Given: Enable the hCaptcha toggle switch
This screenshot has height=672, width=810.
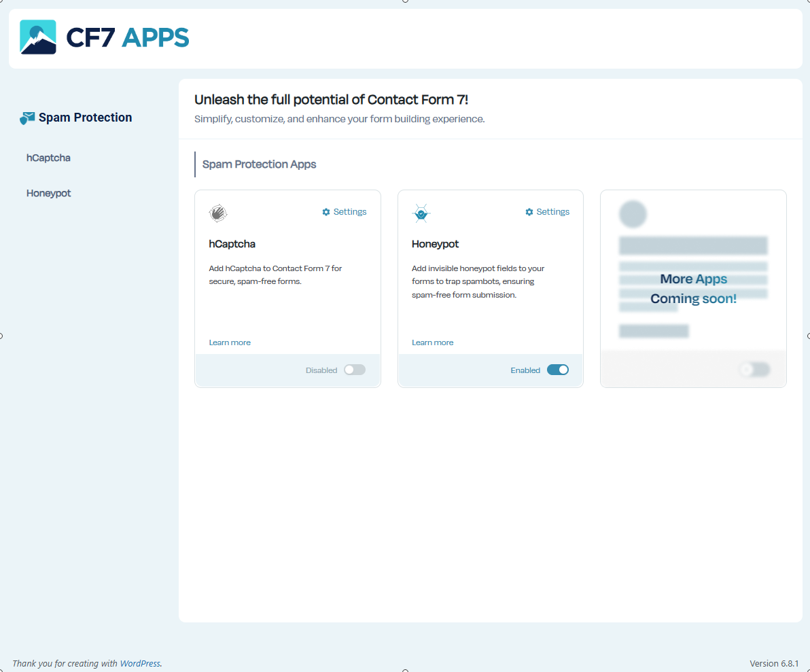Looking at the screenshot, I should click(354, 370).
